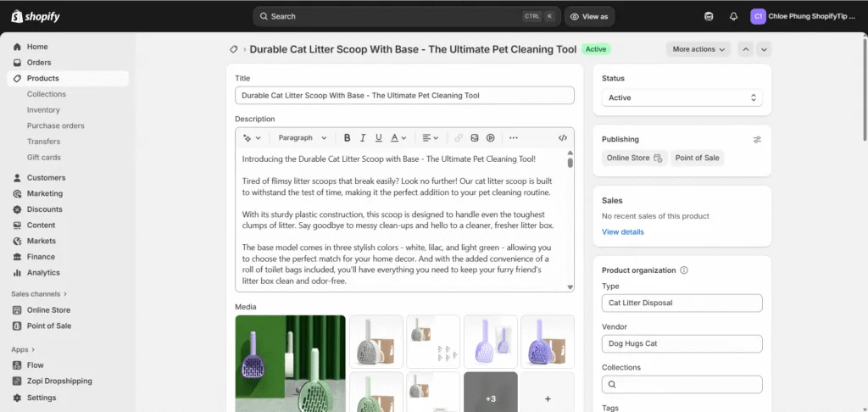
Task: Click the page scrollbar on right edge
Action: click(865, 89)
